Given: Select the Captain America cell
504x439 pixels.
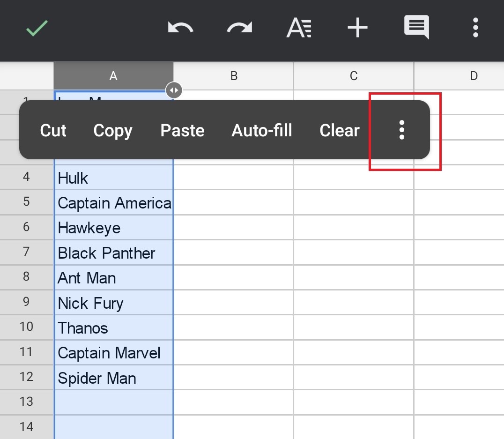Looking at the screenshot, I should [x=114, y=202].
